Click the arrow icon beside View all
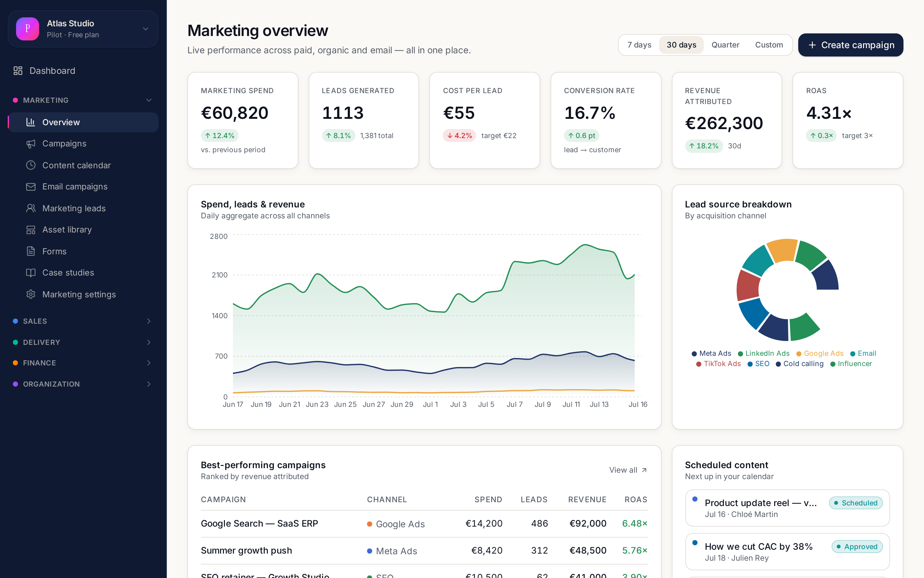The width and height of the screenshot is (924, 578). [644, 470]
